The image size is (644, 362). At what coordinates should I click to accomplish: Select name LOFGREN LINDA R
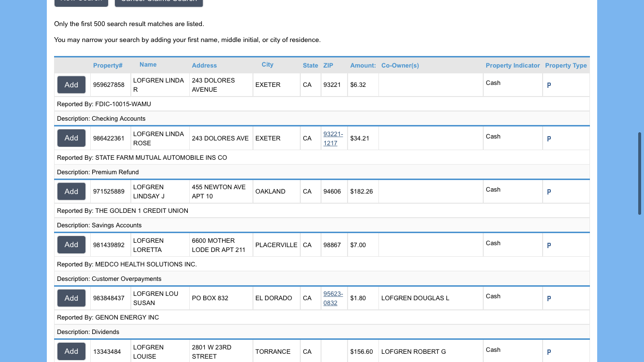[x=158, y=85]
